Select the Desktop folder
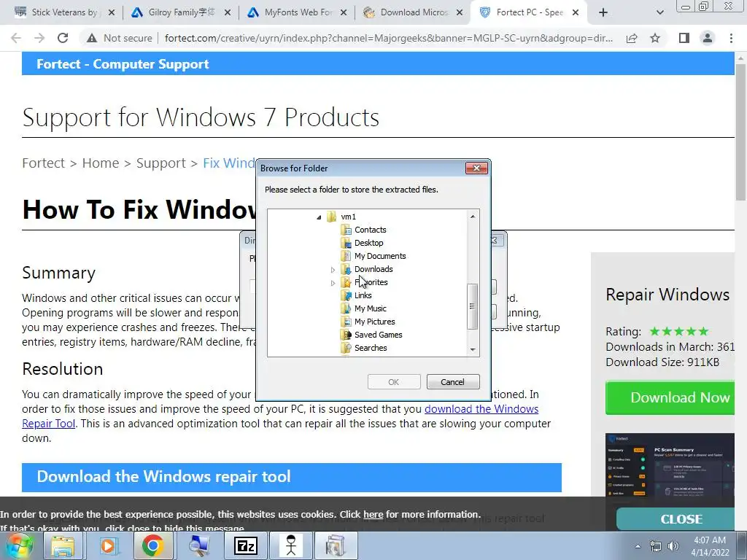The width and height of the screenshot is (747, 560). pos(368,243)
